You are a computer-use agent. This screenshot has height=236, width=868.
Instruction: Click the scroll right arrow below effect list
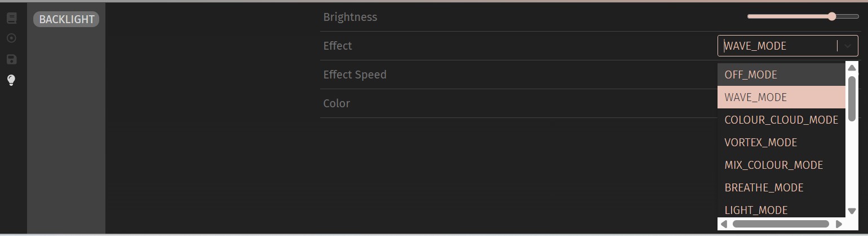pos(839,224)
